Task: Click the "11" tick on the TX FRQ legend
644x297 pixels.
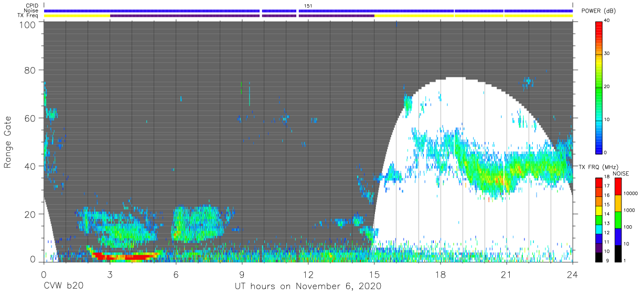Action: click(x=607, y=241)
